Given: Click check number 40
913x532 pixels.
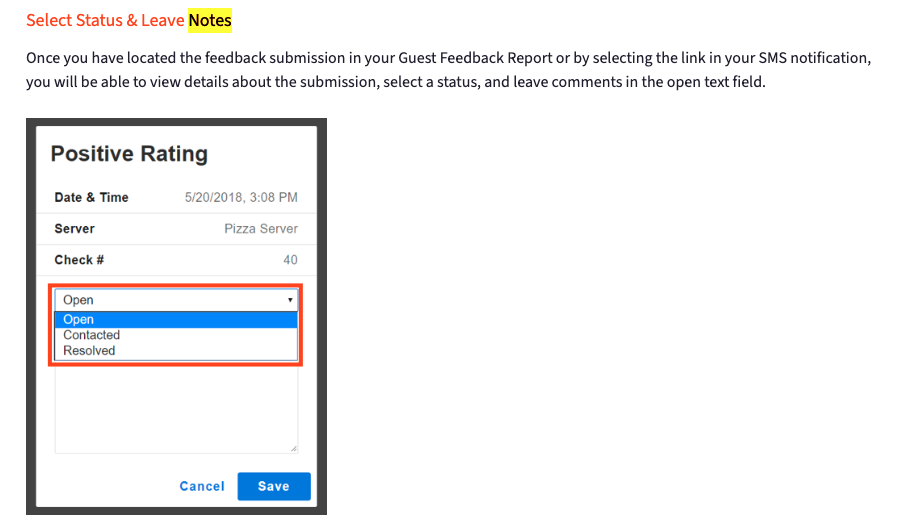Looking at the screenshot, I should tap(290, 260).
